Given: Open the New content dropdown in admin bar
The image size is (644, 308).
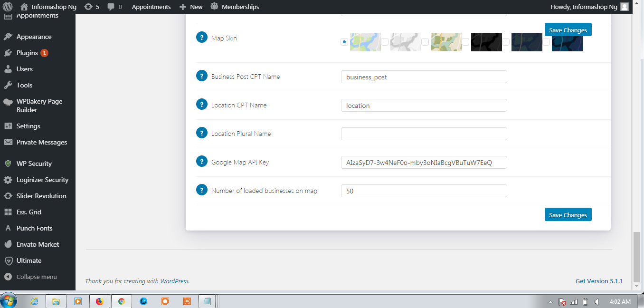Looking at the screenshot, I should click(190, 7).
